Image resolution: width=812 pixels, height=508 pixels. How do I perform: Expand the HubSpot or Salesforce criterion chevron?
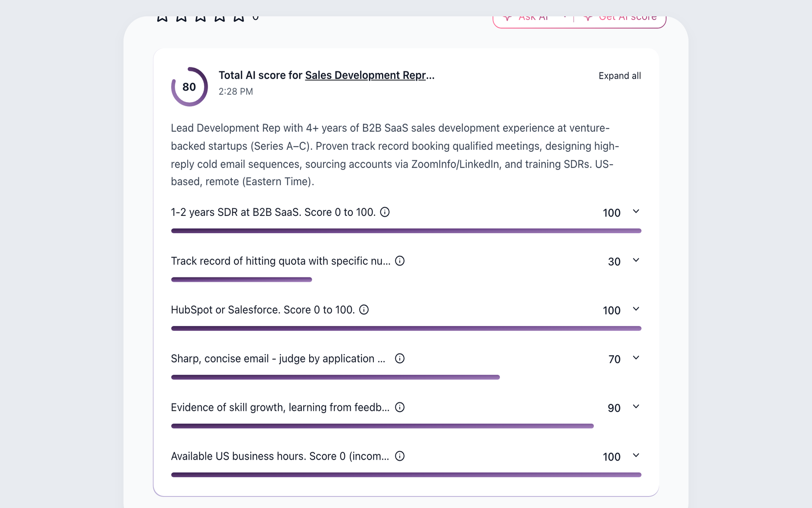(636, 309)
